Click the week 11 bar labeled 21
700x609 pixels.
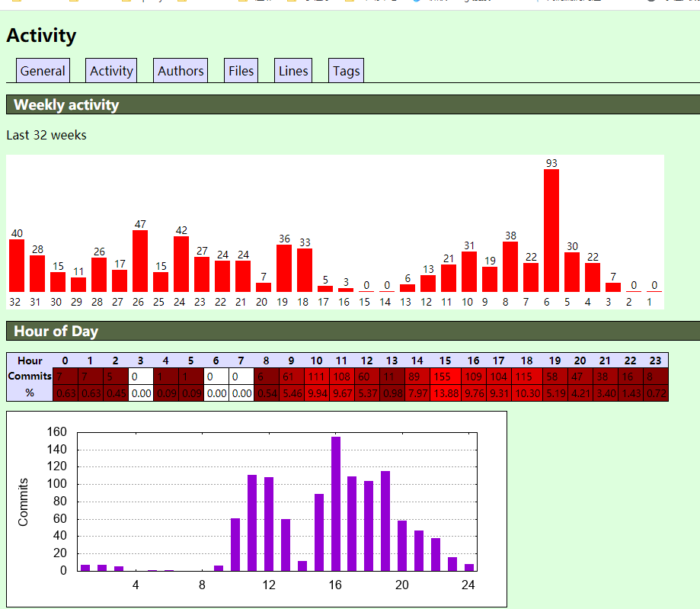pos(449,278)
